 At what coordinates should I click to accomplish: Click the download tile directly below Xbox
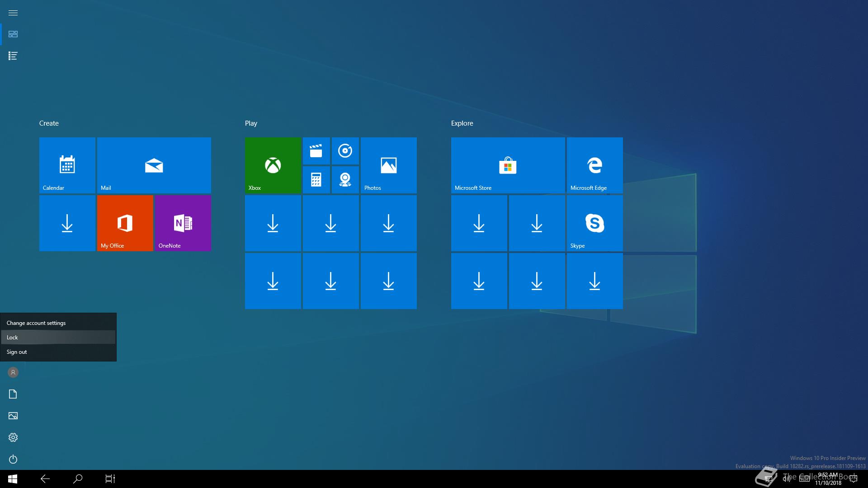[x=273, y=223]
